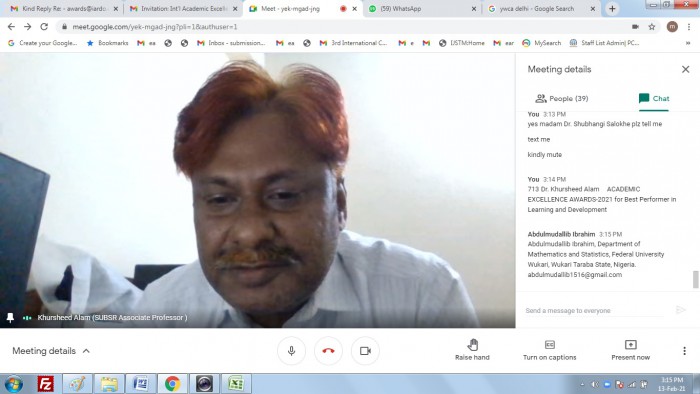Click the Send a message to everyone field
The image size is (700, 394).
(594, 310)
